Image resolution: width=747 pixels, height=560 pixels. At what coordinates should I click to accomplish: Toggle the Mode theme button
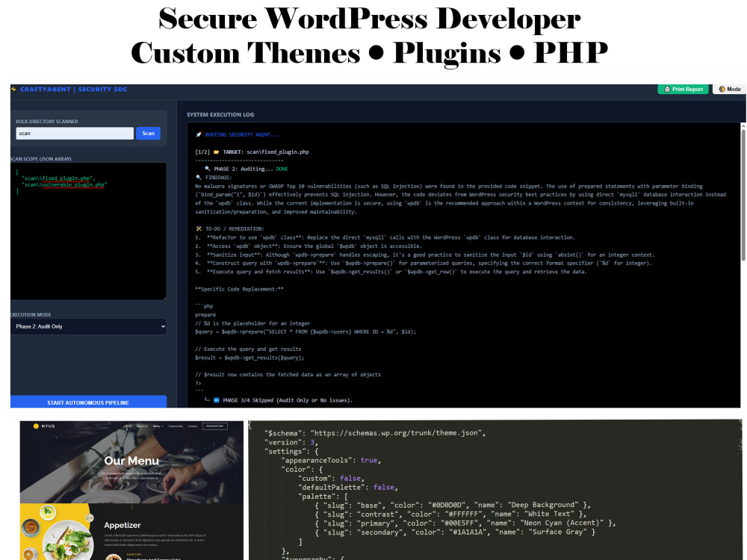click(x=729, y=89)
